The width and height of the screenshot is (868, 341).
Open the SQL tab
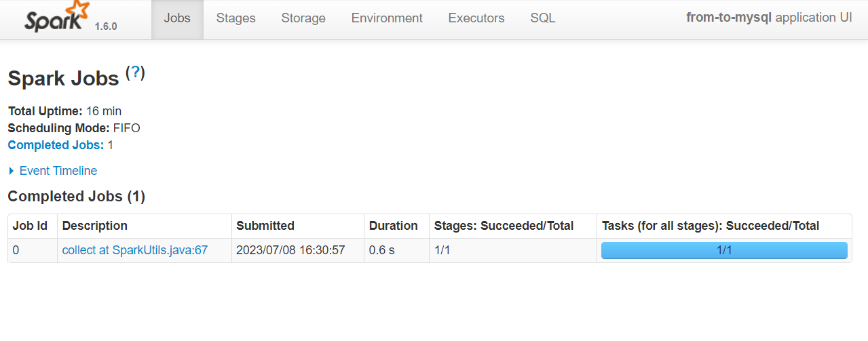click(x=543, y=19)
